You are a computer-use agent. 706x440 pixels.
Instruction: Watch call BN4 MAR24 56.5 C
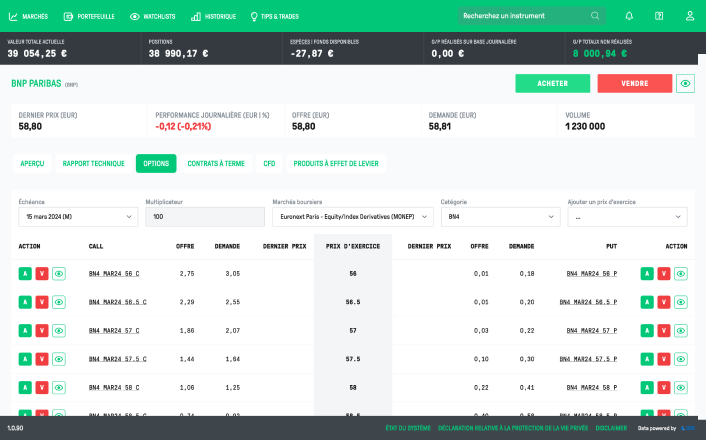[x=59, y=302]
